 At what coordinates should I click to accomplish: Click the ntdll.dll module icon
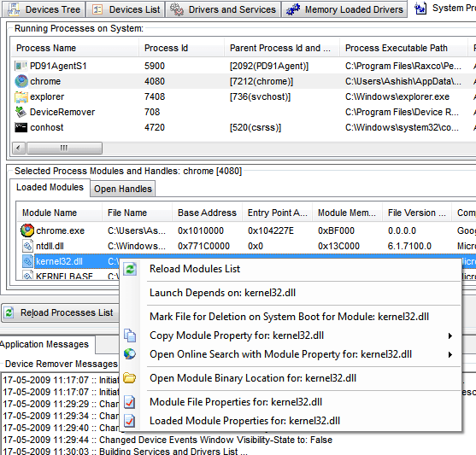pos(27,246)
